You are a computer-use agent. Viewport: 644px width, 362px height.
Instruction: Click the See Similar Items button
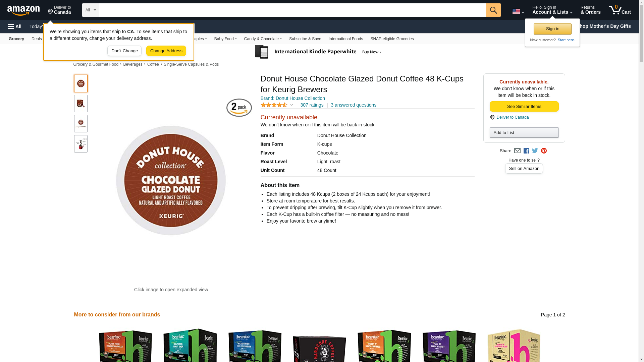(x=524, y=107)
